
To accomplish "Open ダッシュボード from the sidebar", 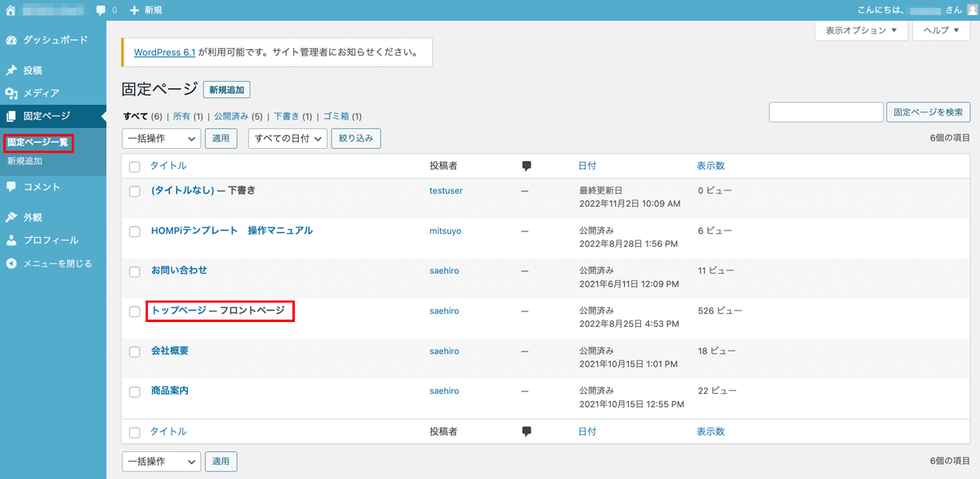I will click(x=55, y=40).
